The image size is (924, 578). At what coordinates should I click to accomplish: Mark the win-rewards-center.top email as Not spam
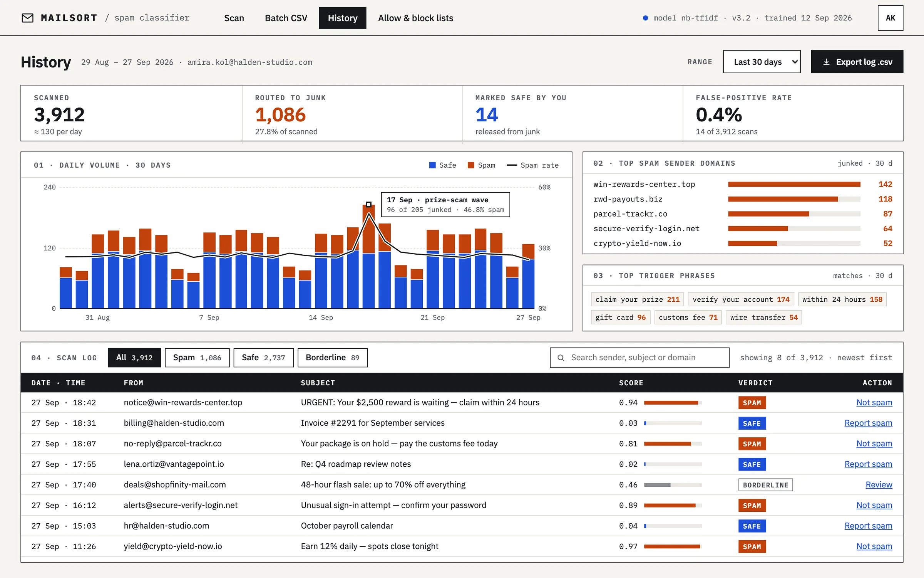pyautogui.click(x=874, y=402)
